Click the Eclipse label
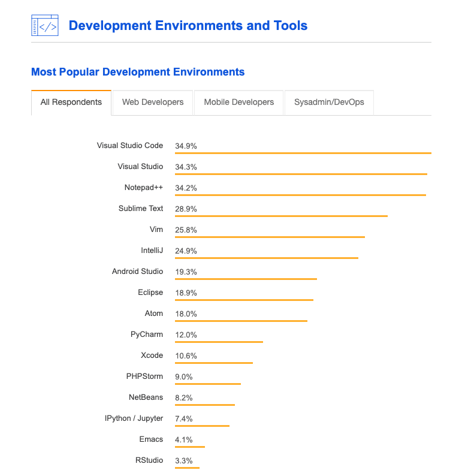 150,292
